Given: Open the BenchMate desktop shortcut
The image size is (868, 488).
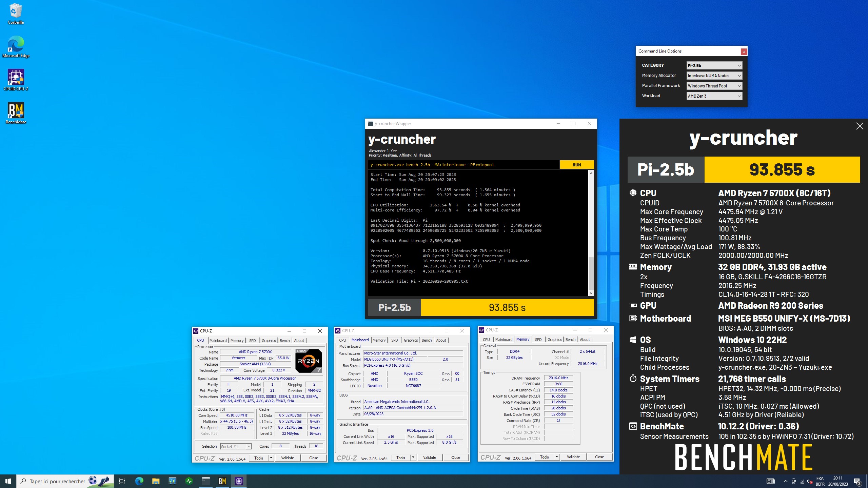Looking at the screenshot, I should (x=16, y=113).
